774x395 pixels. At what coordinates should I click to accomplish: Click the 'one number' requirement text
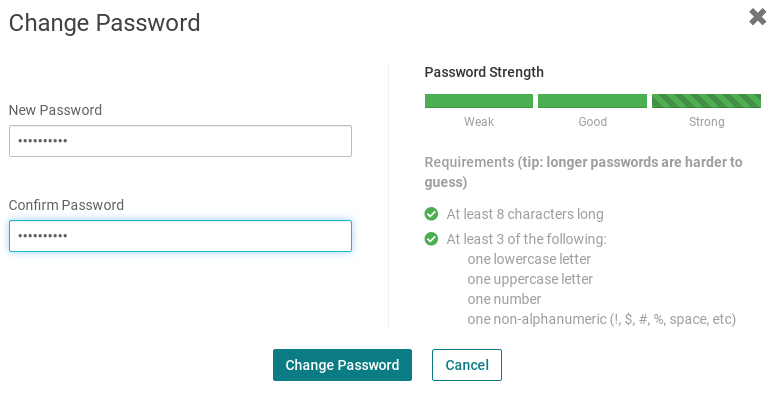click(504, 299)
